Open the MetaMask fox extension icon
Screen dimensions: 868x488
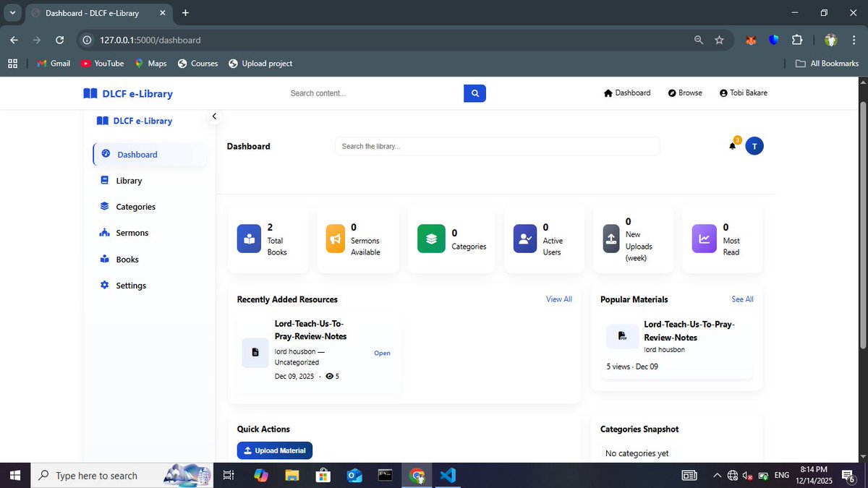click(x=752, y=40)
